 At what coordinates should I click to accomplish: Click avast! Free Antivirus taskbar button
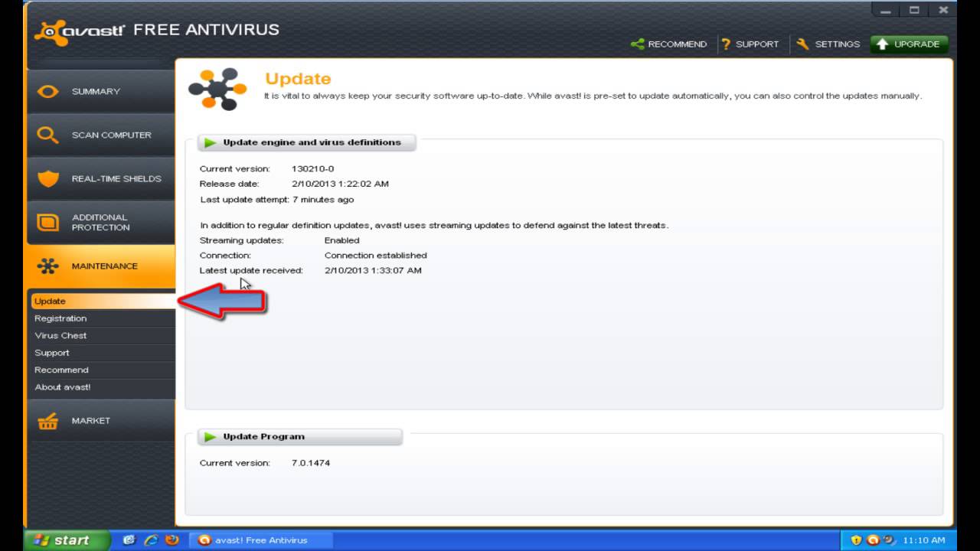pos(260,540)
